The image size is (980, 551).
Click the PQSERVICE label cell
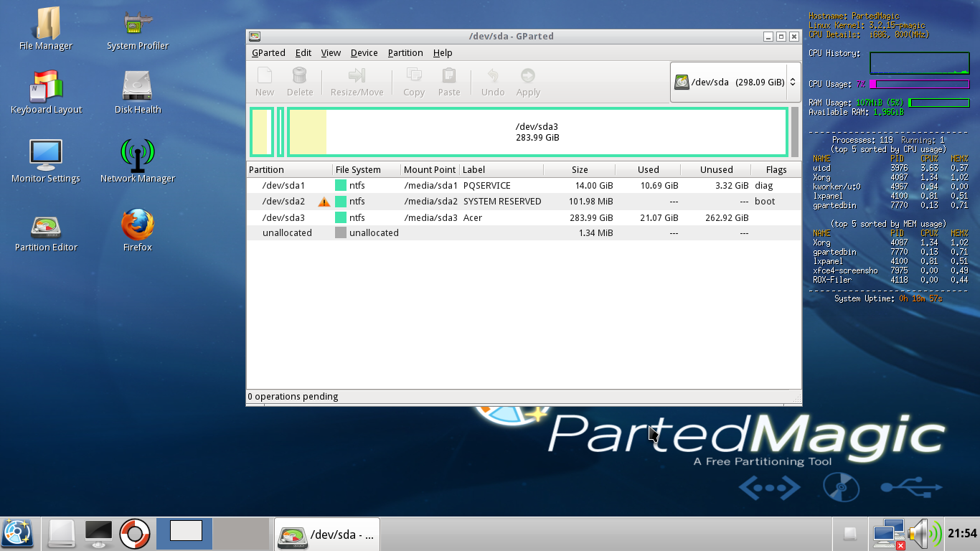(x=487, y=186)
